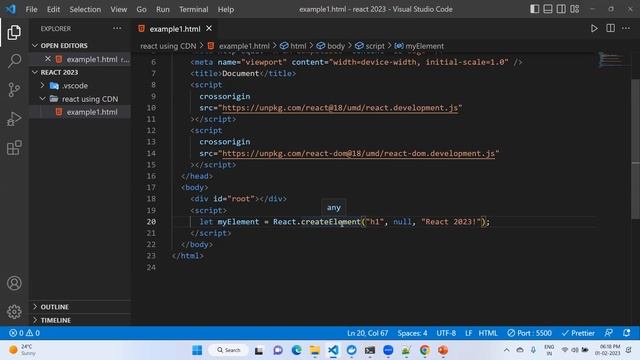Screen dimensions: 640x360
Task: Open Customize Layout icon
Action: (x=575, y=9)
